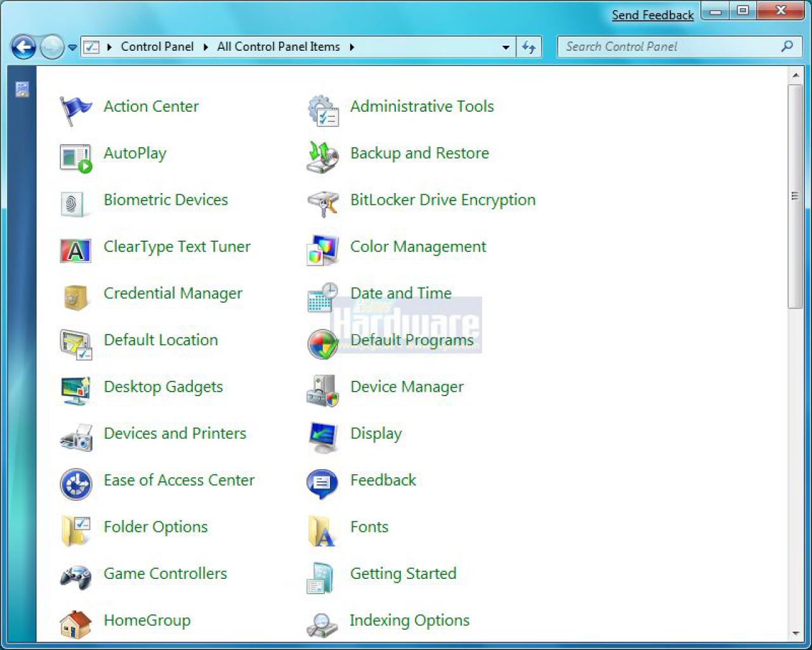This screenshot has width=812, height=650.
Task: Open the Indexing Options magnifier icon
Action: click(x=323, y=625)
